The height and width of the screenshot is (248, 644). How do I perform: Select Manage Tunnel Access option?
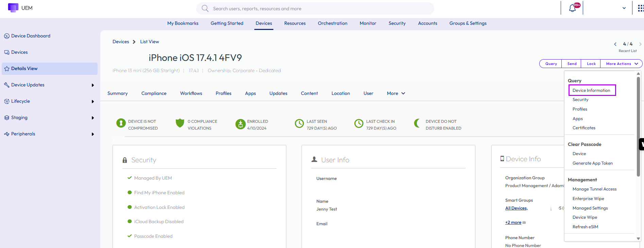point(594,189)
